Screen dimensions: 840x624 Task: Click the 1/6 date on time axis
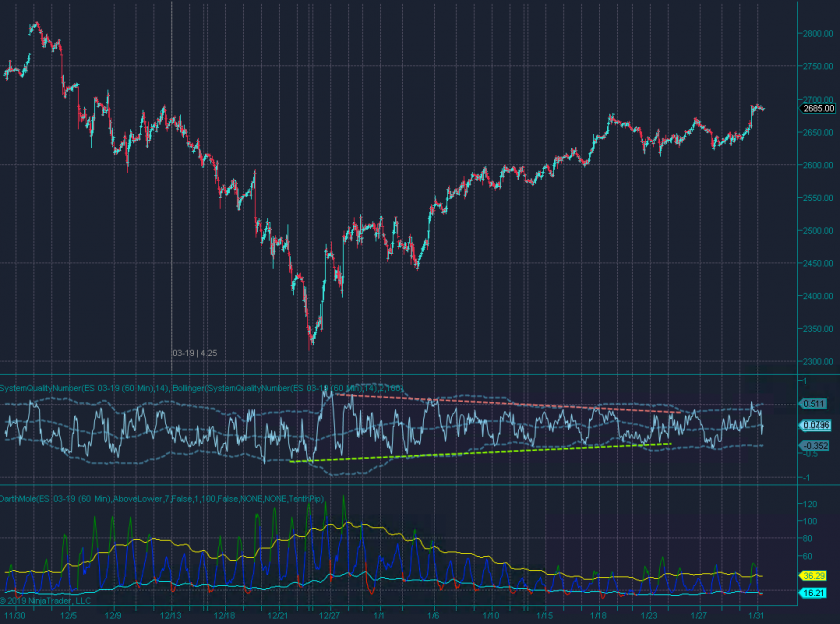[434, 617]
